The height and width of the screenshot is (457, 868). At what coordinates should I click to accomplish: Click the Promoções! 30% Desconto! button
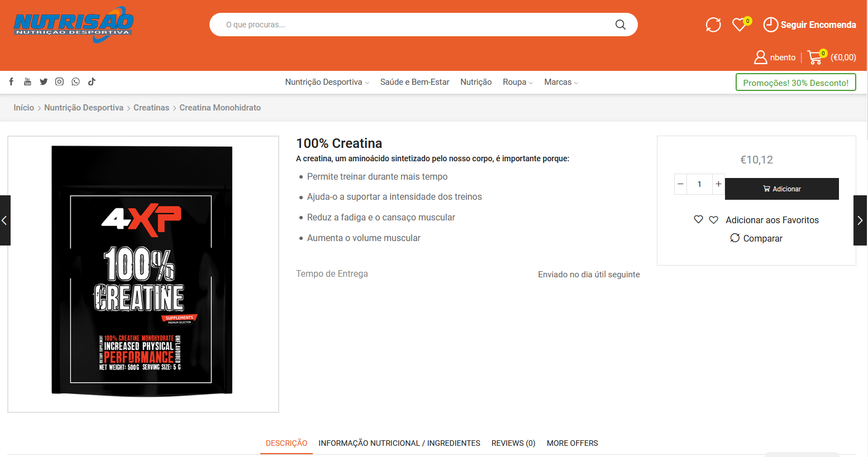(796, 83)
